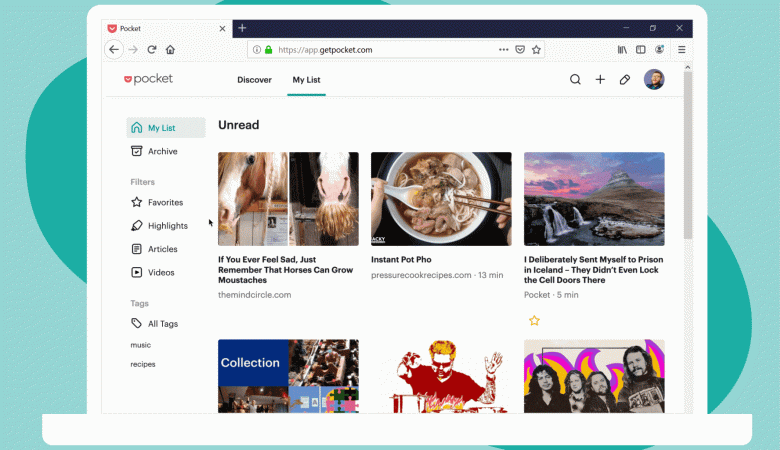Click the pencil bulk edit icon

click(625, 80)
